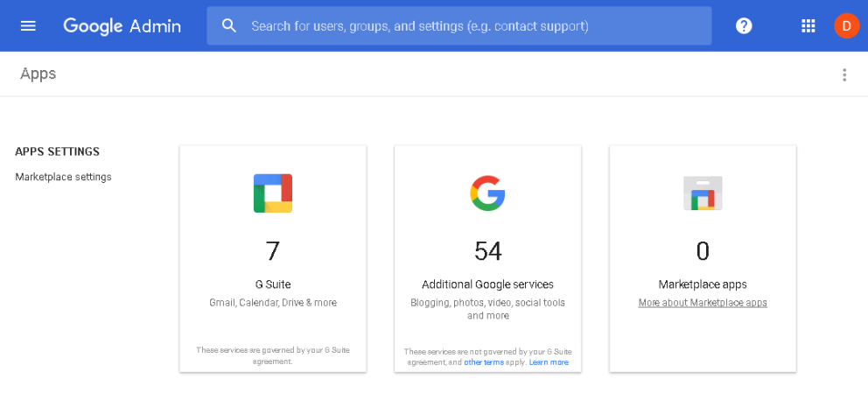Image resolution: width=868 pixels, height=393 pixels.
Task: Open the other terms link
Action: point(484,362)
